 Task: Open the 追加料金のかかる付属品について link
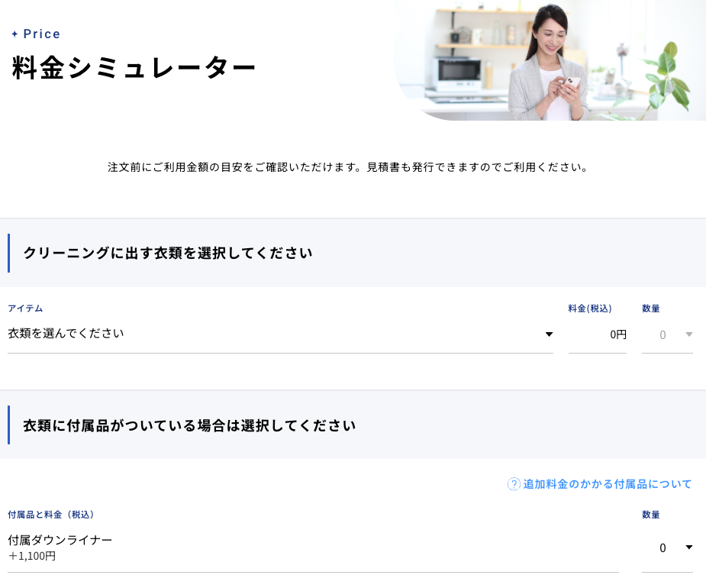(x=607, y=484)
